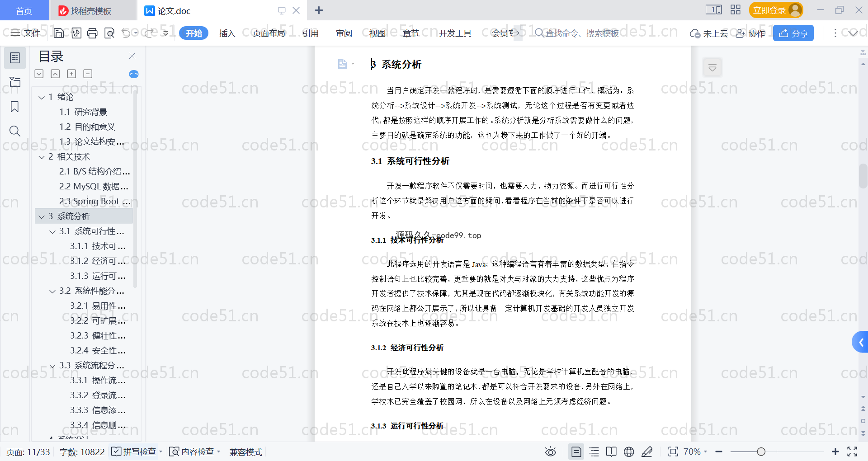
Task: Click remove heading minus icon in TOC panel
Action: point(88,74)
